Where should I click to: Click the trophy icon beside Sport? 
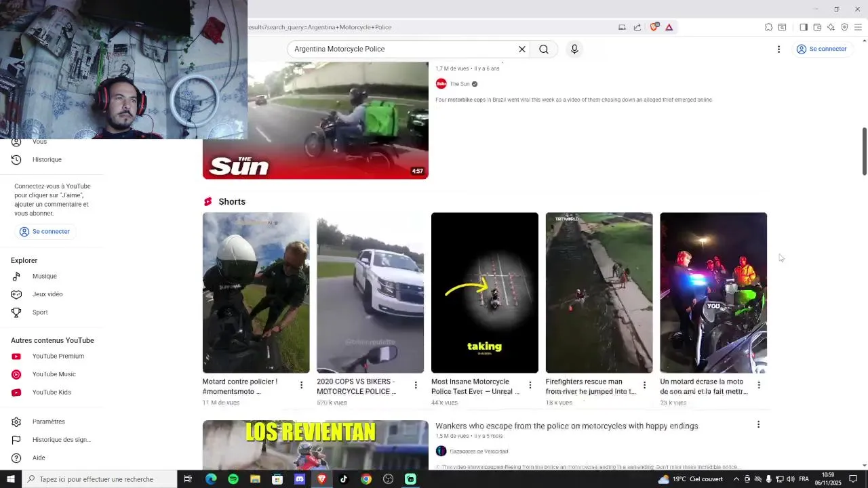16,312
